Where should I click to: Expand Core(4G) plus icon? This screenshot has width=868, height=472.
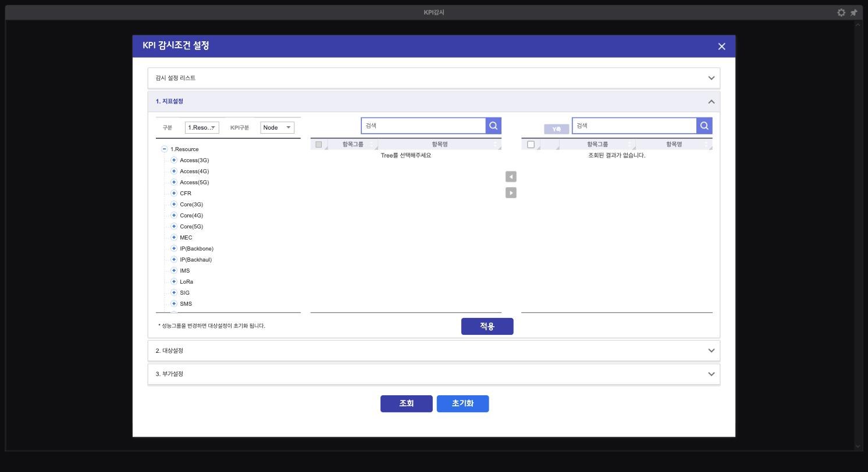[x=173, y=215]
